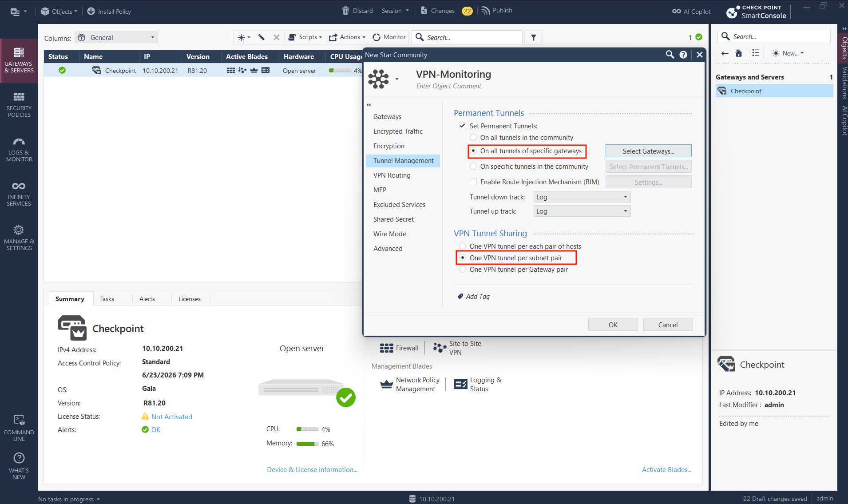The height and width of the screenshot is (504, 848).
Task: Select One VPN tunnel per each pair of hosts
Action: [x=463, y=246]
